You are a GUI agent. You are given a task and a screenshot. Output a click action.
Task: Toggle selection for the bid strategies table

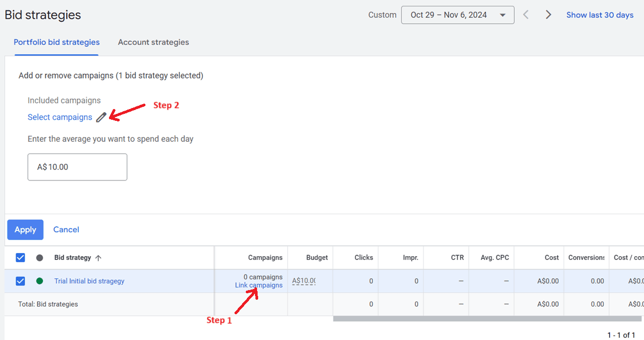click(x=20, y=257)
